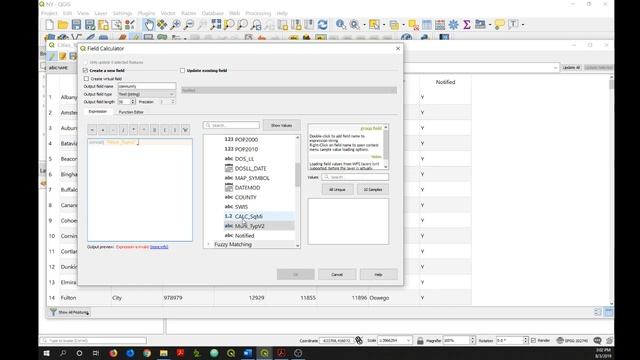Screen dimensions: 640x360
Task: Open the existing field dropdown under Update existing field
Action: point(289,90)
